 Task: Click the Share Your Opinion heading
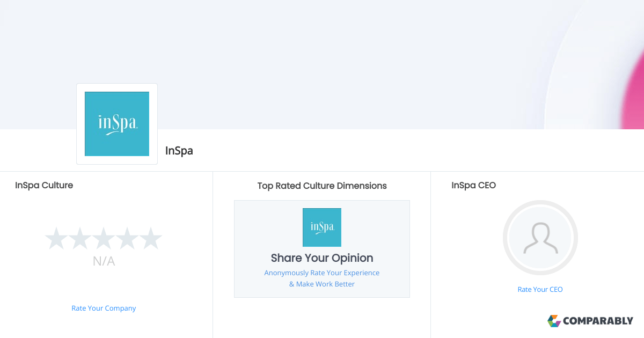(x=322, y=258)
